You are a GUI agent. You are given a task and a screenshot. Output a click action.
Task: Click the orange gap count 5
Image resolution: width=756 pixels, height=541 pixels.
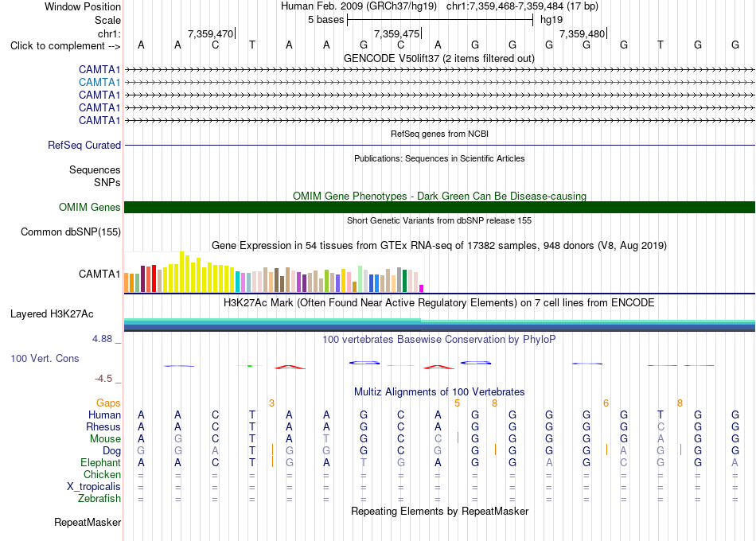pos(457,403)
